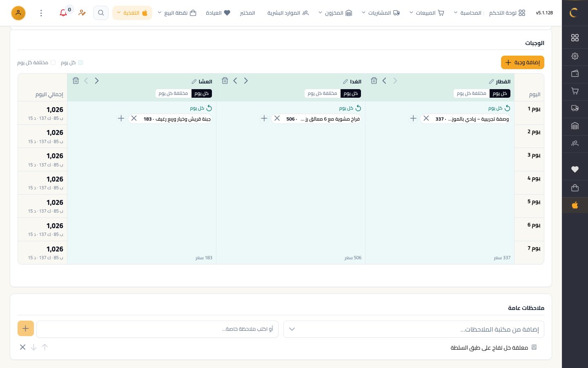Delete the العشا meal column
Screen dimensions: 588x368
point(76,81)
